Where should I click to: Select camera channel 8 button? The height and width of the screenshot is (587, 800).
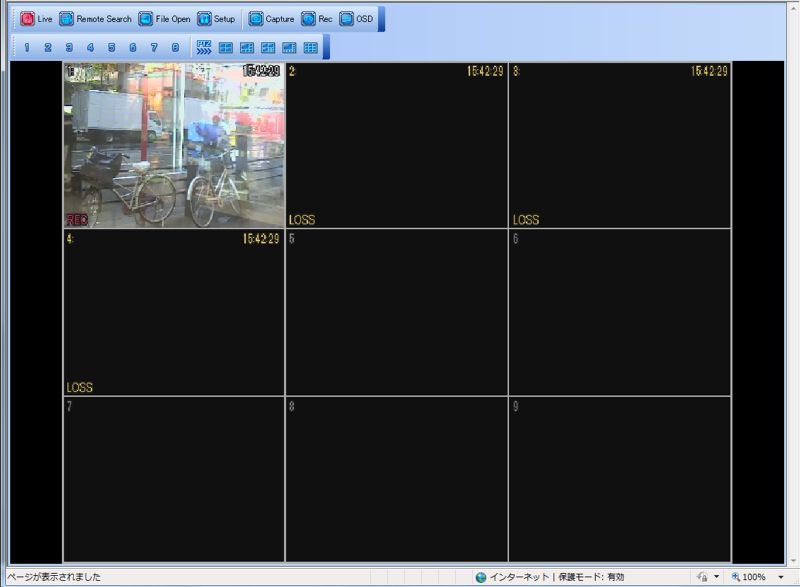[175, 47]
